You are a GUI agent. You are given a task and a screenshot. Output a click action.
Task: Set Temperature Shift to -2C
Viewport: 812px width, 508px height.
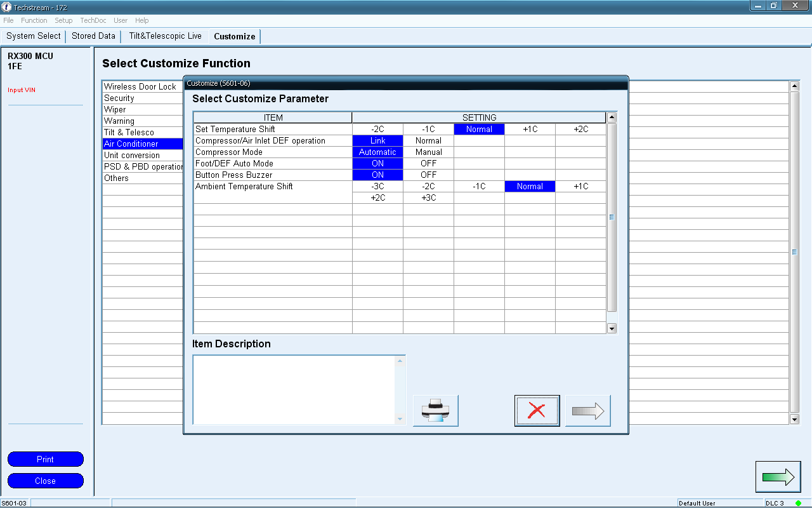tap(377, 130)
